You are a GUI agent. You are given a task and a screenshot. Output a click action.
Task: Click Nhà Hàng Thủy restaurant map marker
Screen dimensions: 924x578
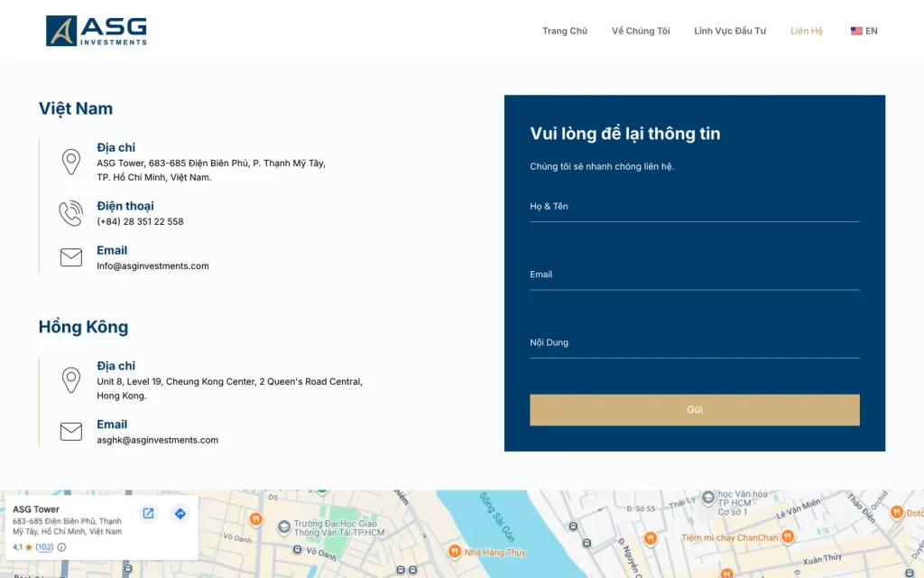455,552
